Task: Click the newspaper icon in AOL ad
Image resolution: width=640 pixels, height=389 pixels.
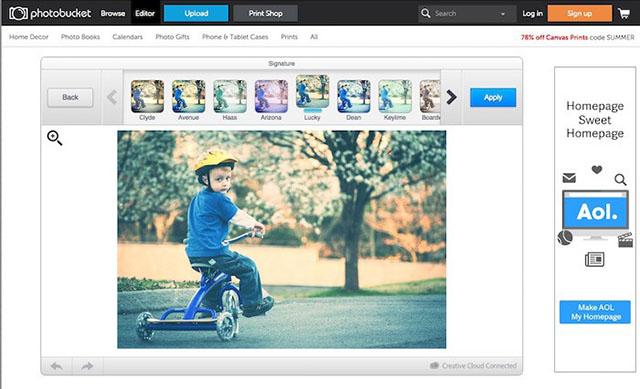Action: click(595, 259)
